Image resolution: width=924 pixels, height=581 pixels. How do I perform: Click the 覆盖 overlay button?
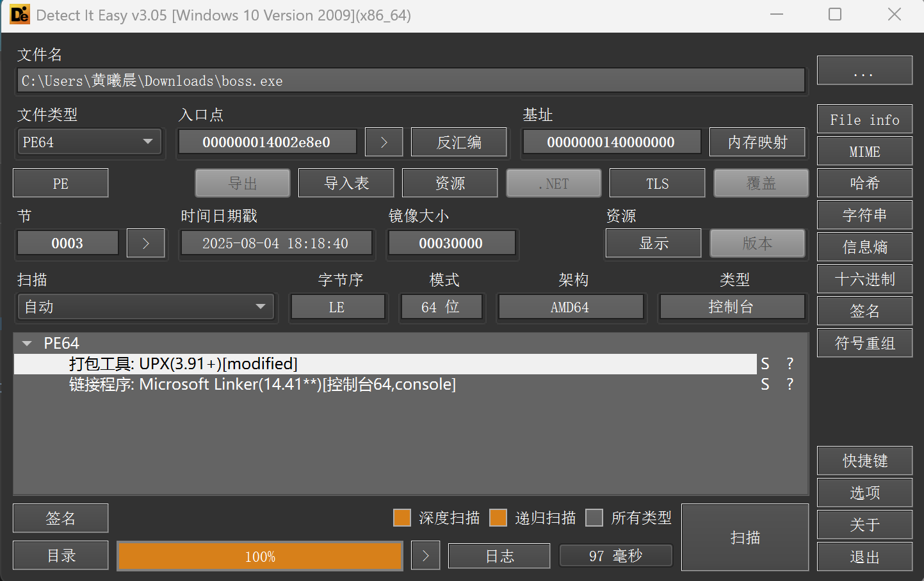[x=761, y=183]
